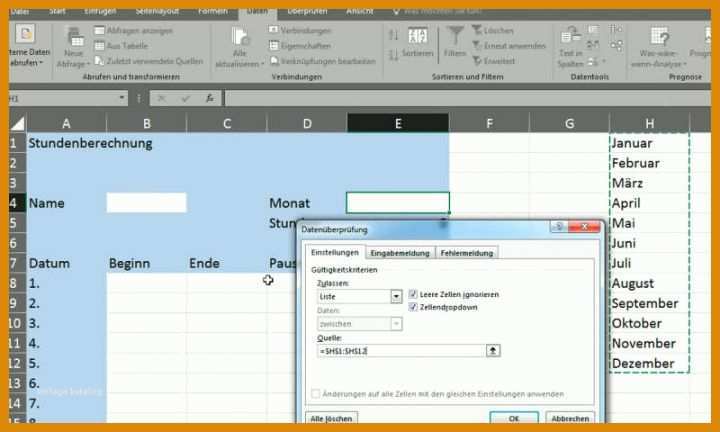The height and width of the screenshot is (432, 720).
Task: Select the Monat cell E4
Action: click(x=398, y=202)
